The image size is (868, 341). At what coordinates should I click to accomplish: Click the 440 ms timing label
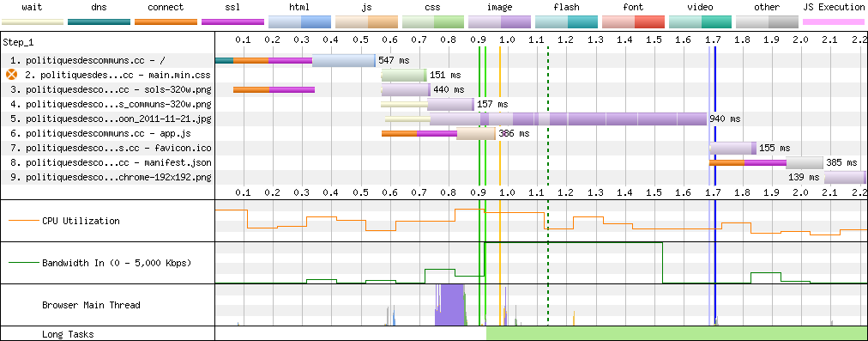pos(449,89)
